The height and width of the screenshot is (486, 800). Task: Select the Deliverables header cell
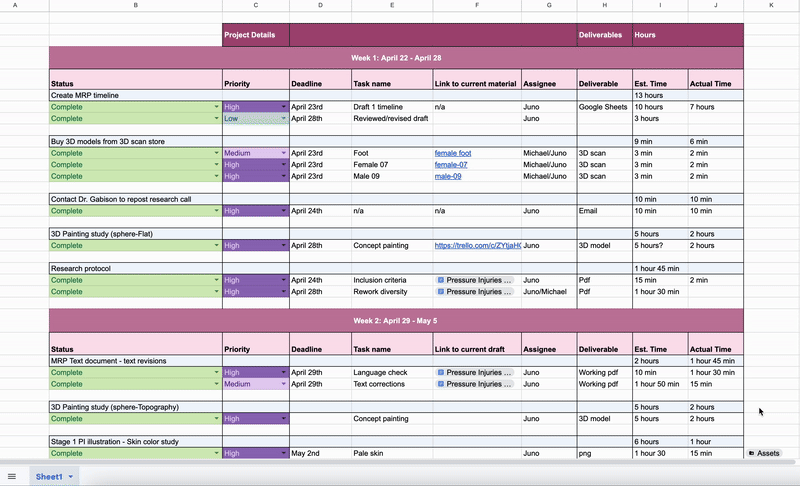click(x=605, y=35)
